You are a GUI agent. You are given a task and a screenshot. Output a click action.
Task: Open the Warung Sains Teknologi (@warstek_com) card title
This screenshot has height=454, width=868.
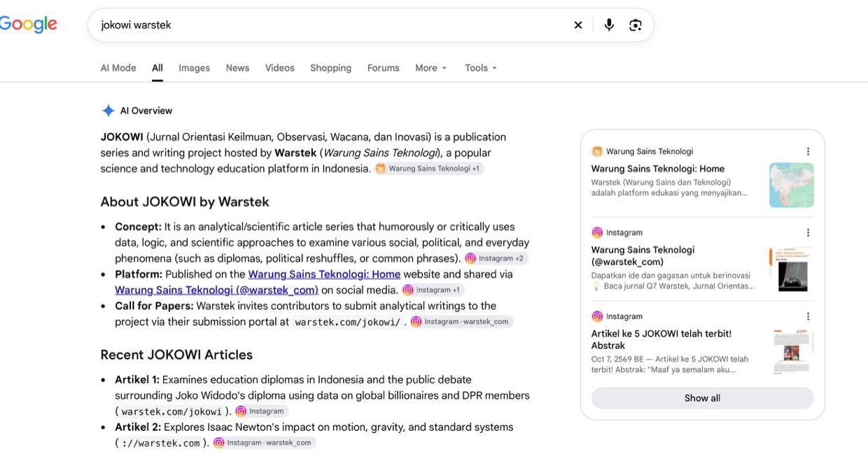pyautogui.click(x=643, y=256)
